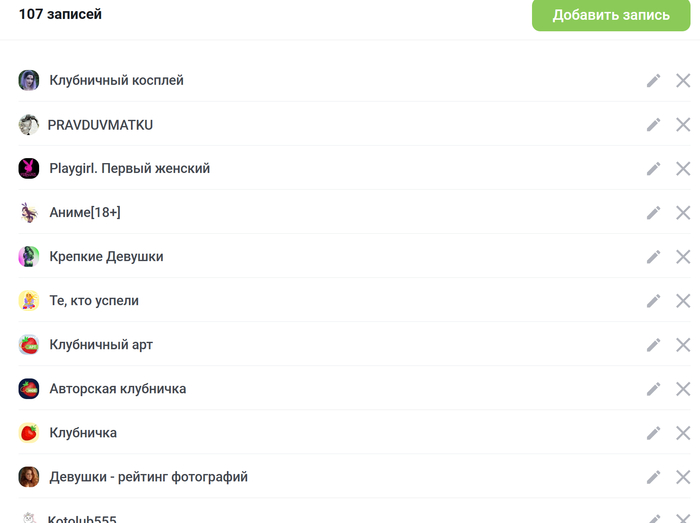
Task: Delete the Те, кто успели entry
Action: click(683, 301)
